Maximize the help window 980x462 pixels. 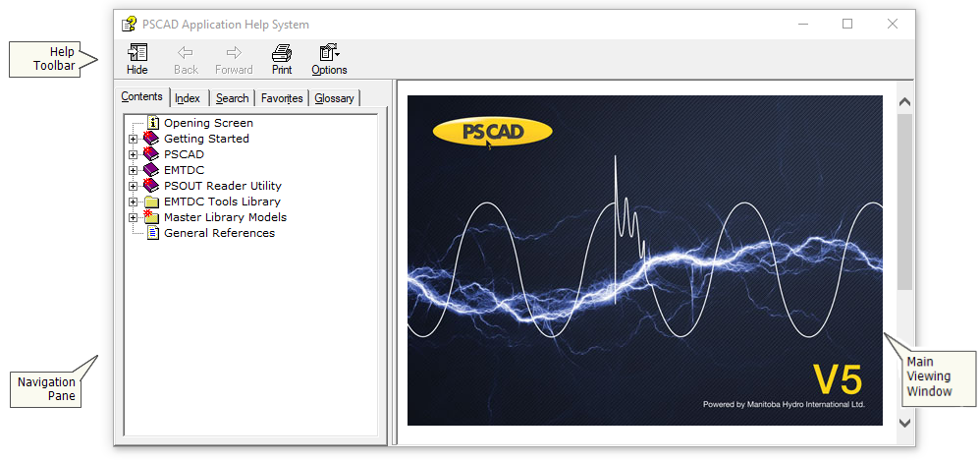(847, 25)
